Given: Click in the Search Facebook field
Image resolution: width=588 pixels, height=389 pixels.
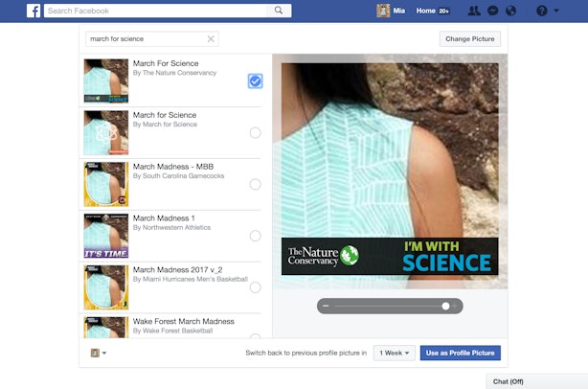Looking at the screenshot, I should coord(155,11).
